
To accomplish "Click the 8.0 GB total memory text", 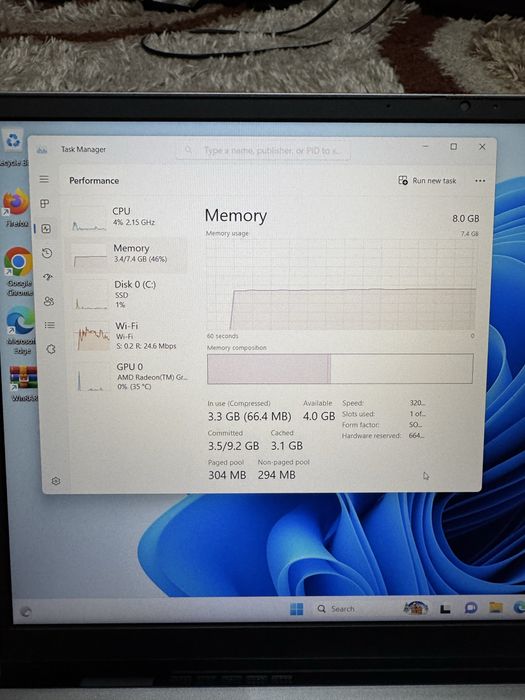I will [x=465, y=218].
